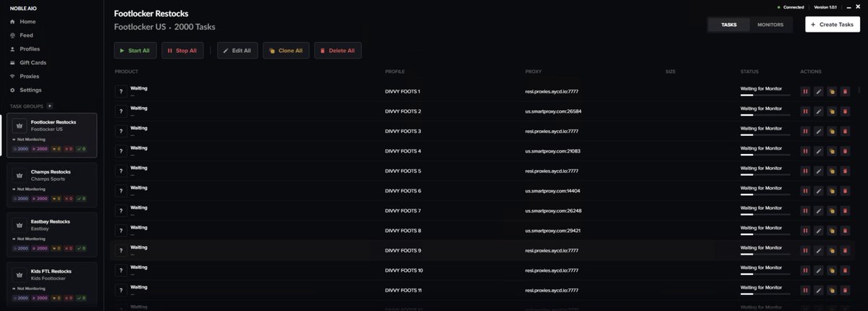Screen dimensions: 868x311
Task: Click Edit All button
Action: (x=237, y=51)
